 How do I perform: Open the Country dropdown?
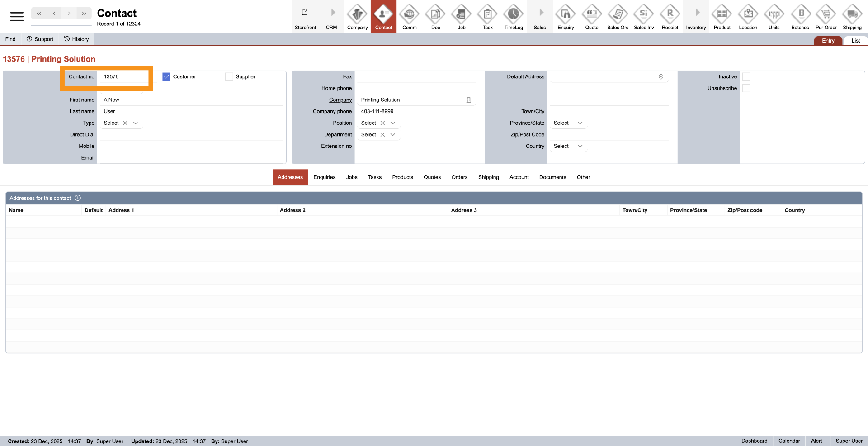point(580,146)
